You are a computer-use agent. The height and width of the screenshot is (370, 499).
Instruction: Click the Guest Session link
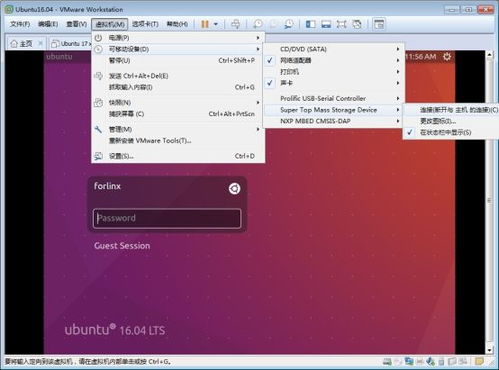[122, 246]
